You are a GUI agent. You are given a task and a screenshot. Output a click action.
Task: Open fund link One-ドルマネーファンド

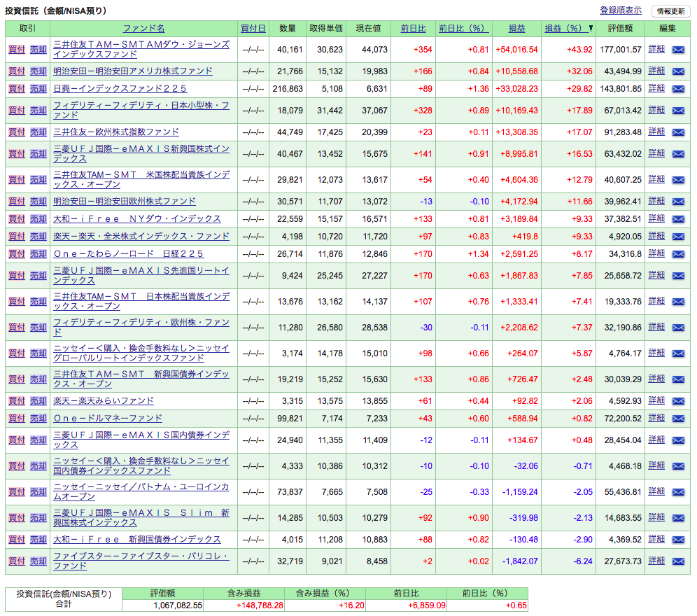click(108, 419)
